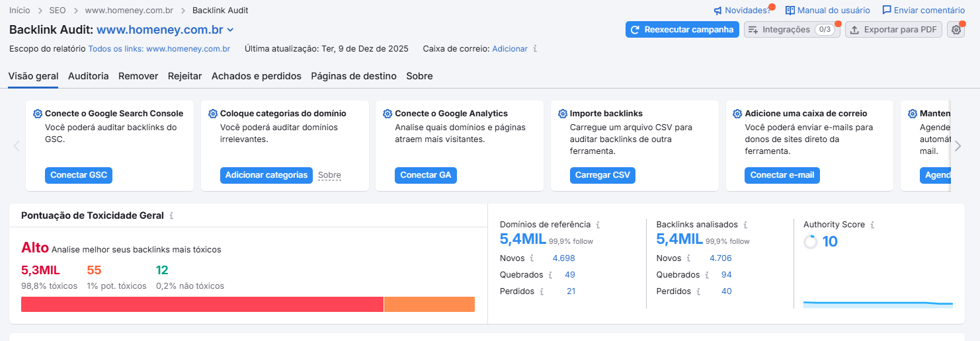The image size is (980, 341).
Task: Click the Sobre link beside Adicionar categorias
Action: pos(329,175)
